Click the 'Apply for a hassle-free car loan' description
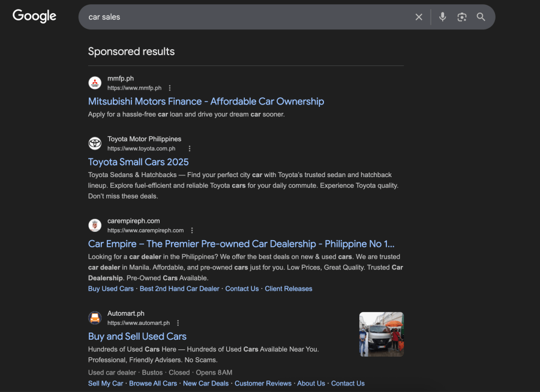The width and height of the screenshot is (540, 392). pos(187,115)
